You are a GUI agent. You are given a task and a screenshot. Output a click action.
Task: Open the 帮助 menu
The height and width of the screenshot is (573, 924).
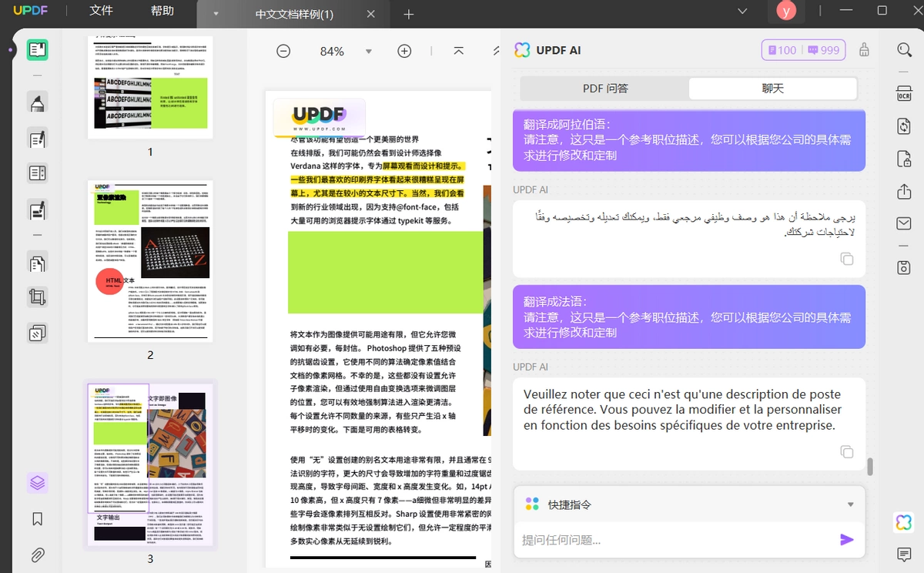[x=162, y=12]
